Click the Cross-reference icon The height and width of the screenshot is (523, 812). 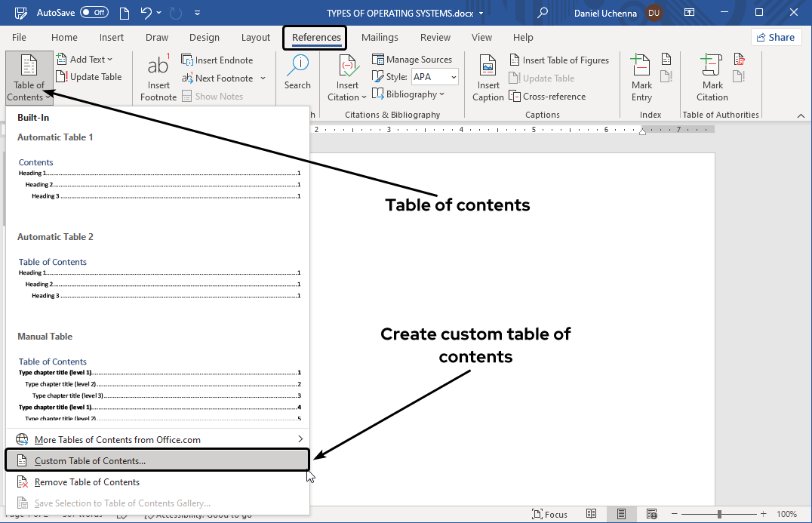546,96
